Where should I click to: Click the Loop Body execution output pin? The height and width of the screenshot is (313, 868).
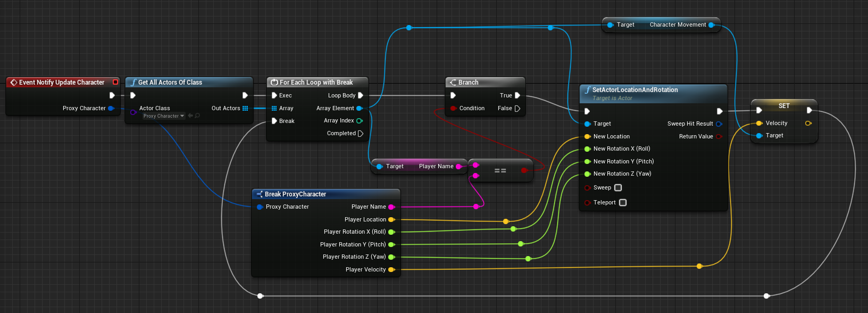pyautogui.click(x=360, y=95)
